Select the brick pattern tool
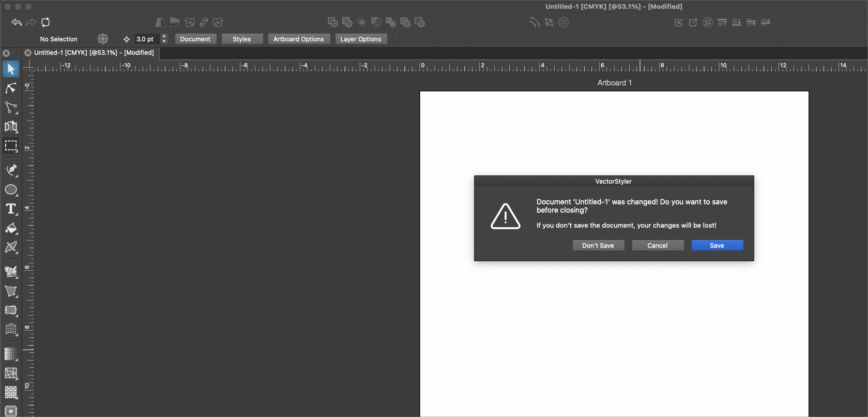 tap(11, 393)
